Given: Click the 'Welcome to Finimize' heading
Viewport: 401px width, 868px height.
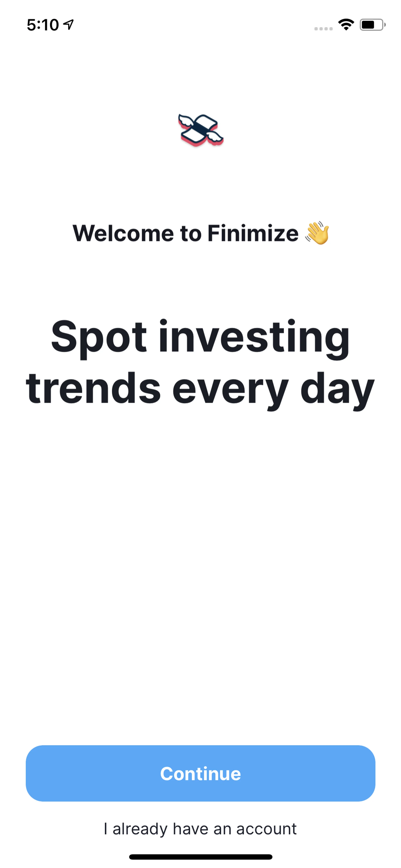Looking at the screenshot, I should click(x=186, y=233).
